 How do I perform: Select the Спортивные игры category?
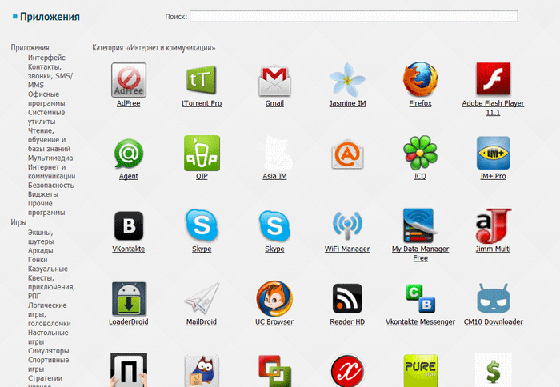(x=49, y=365)
